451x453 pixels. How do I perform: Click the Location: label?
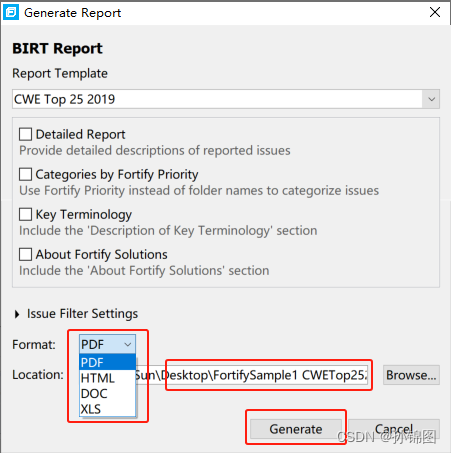(38, 375)
